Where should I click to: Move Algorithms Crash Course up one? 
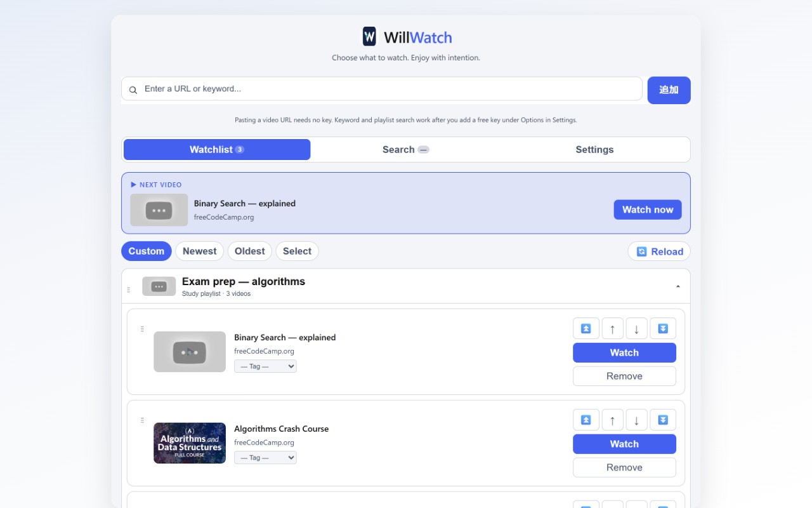pos(612,420)
